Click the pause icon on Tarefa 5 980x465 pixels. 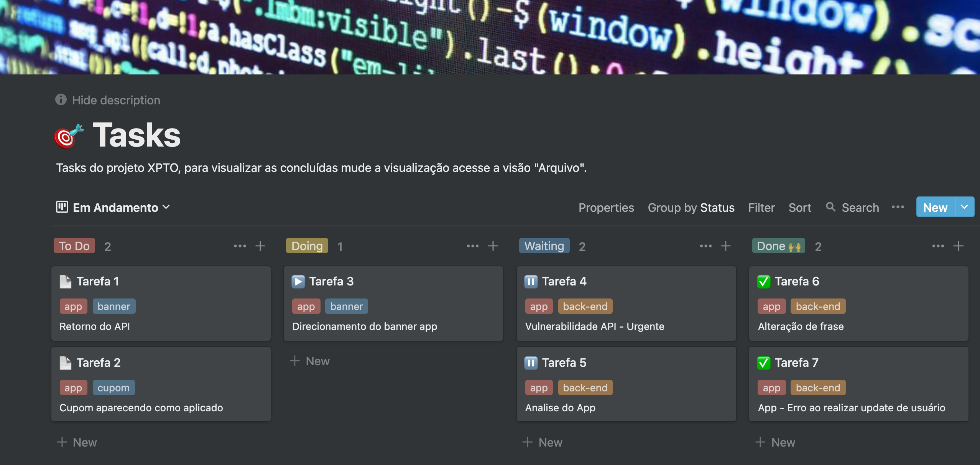531,363
